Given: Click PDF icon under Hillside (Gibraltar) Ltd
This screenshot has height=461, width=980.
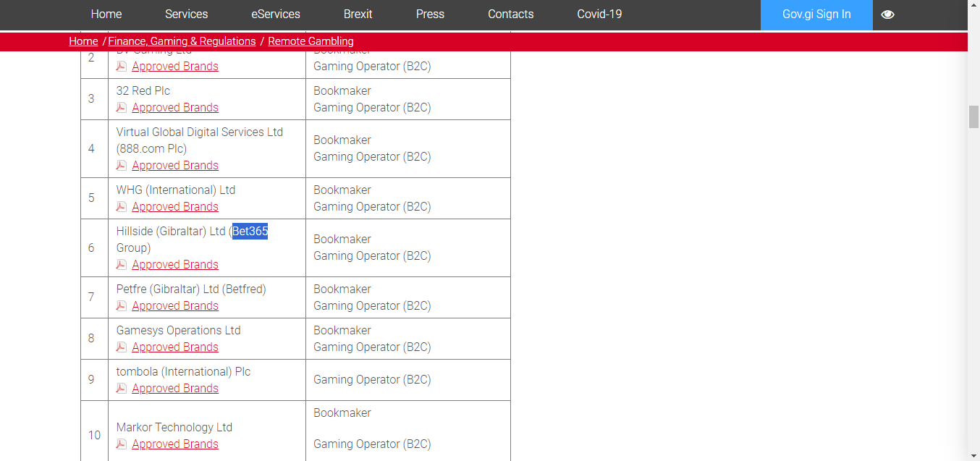Looking at the screenshot, I should (122, 264).
